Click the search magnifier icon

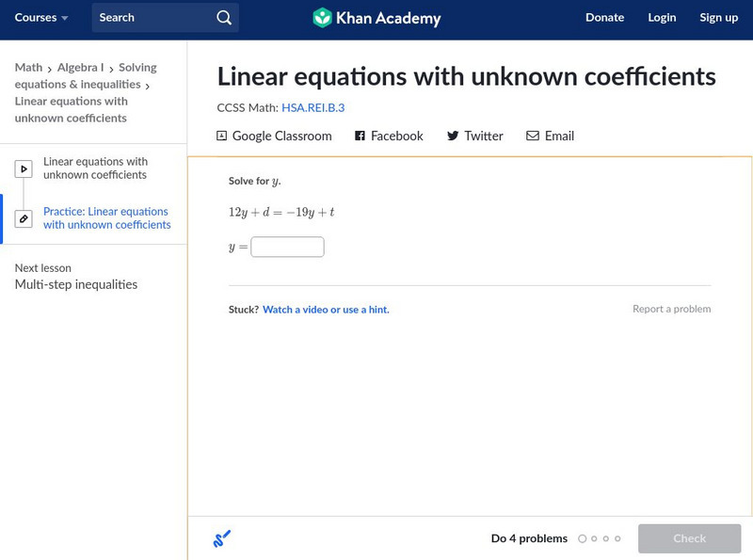coord(223,18)
